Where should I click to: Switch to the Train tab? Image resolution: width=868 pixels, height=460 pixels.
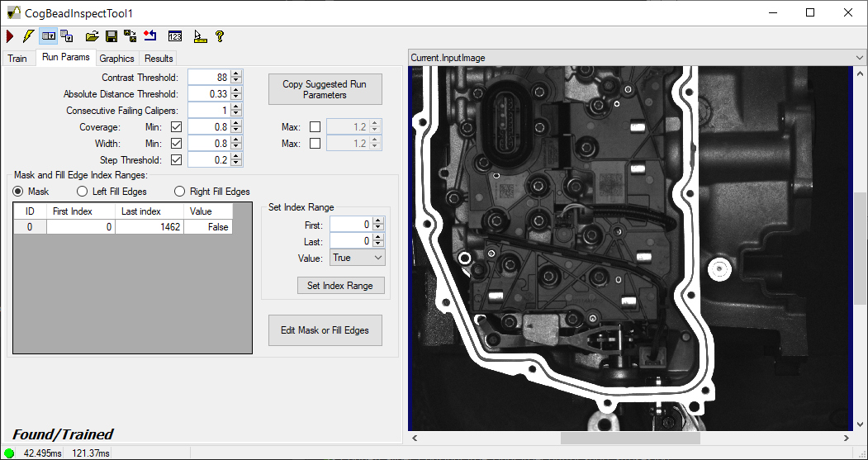pyautogui.click(x=17, y=58)
